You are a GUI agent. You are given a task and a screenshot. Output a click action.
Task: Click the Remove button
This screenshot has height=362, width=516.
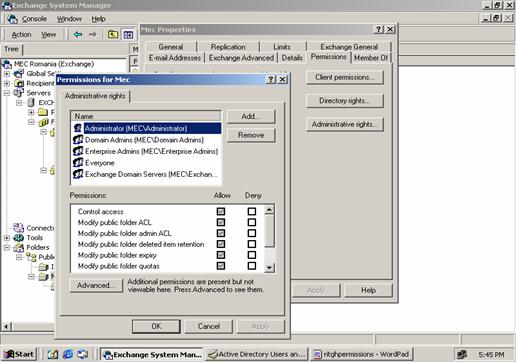click(x=251, y=135)
